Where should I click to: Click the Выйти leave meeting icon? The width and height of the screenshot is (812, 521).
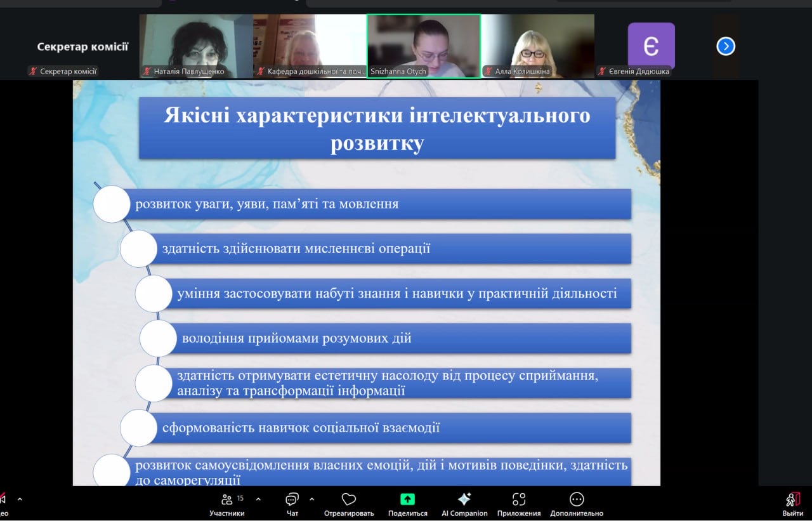(792, 500)
